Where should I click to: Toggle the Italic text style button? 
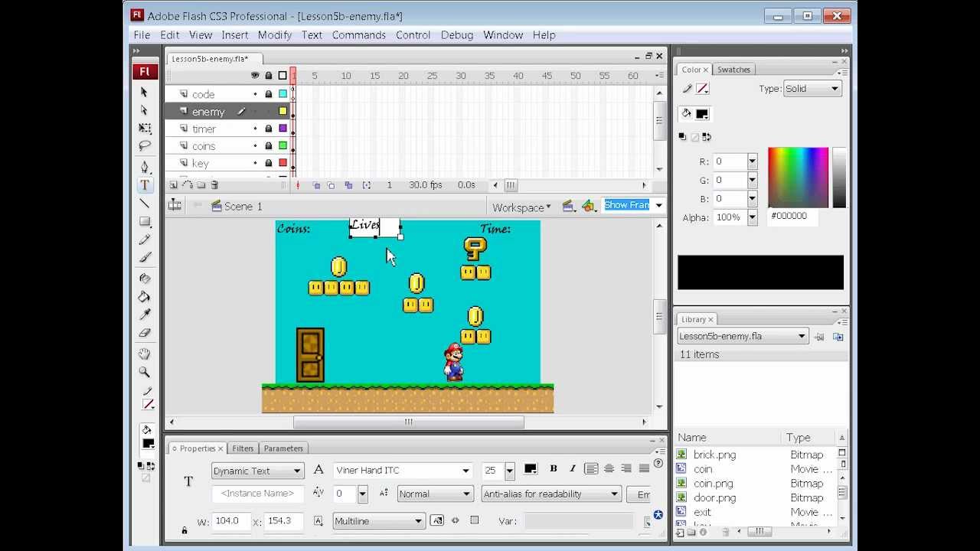pyautogui.click(x=572, y=469)
